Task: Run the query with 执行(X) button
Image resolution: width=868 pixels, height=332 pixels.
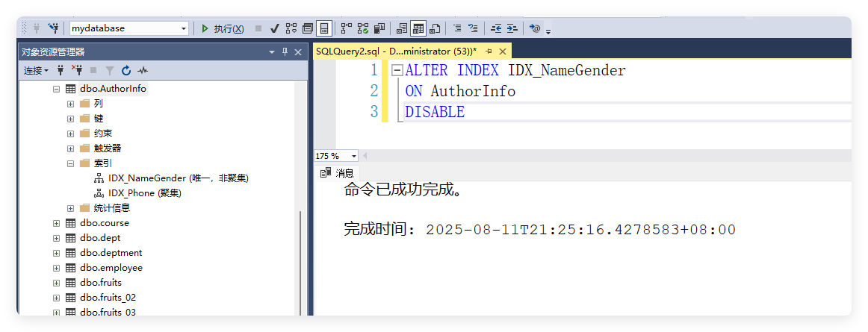Action: point(222,28)
